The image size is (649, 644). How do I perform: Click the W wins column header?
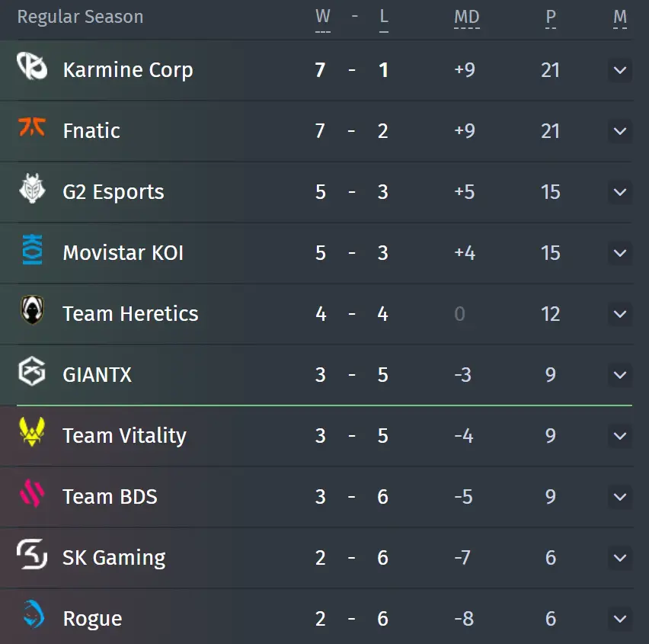tap(323, 18)
